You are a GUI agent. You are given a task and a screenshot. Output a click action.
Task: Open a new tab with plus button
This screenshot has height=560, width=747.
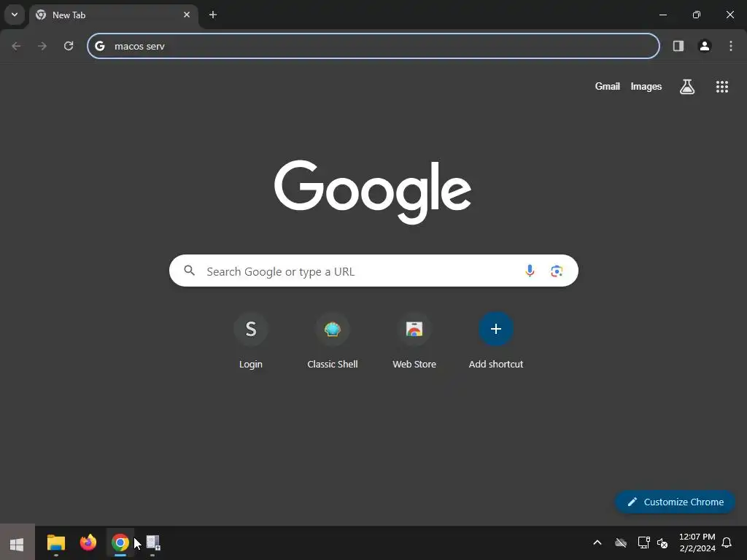(x=213, y=15)
